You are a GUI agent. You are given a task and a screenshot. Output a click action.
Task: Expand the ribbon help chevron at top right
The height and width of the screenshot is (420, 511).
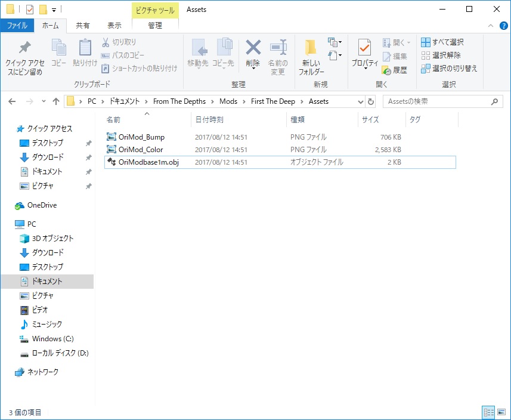tap(490, 26)
